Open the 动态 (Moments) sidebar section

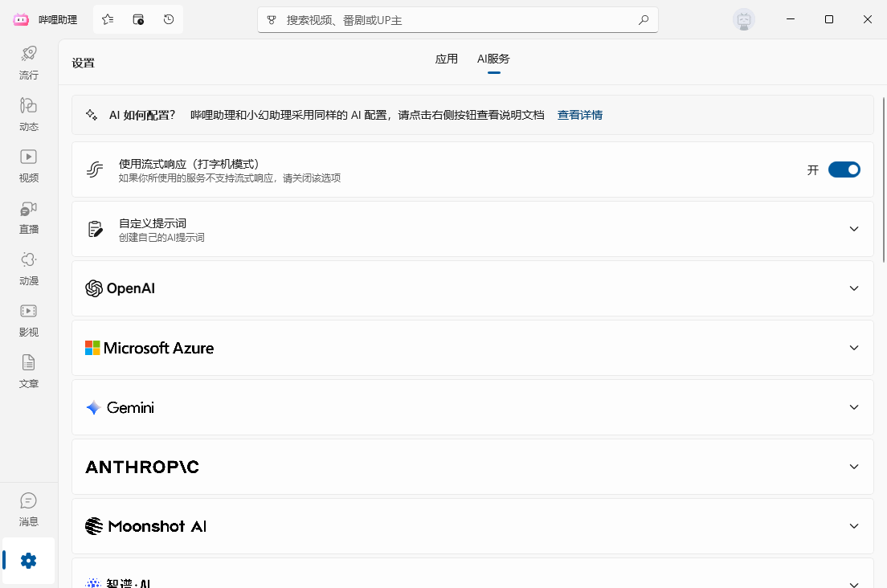pyautogui.click(x=28, y=114)
